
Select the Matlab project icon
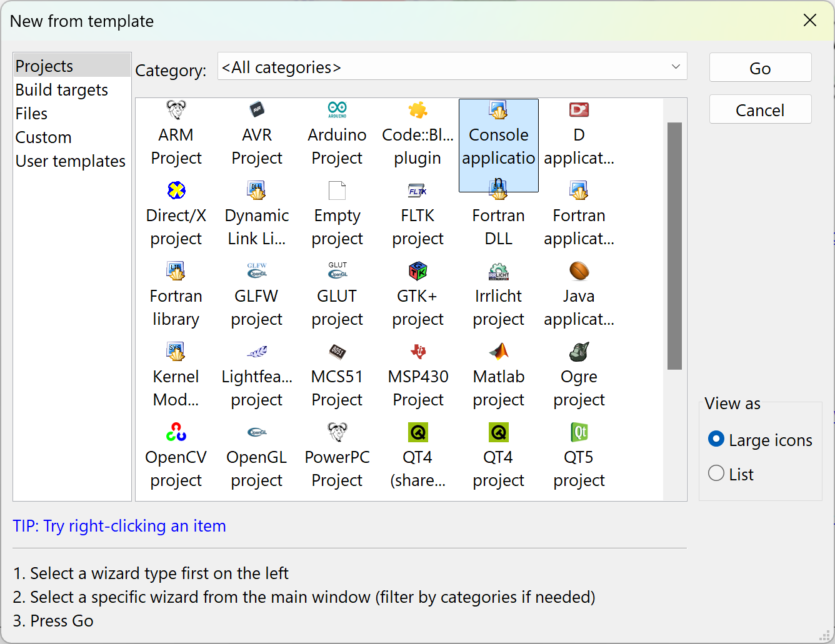pyautogui.click(x=498, y=352)
